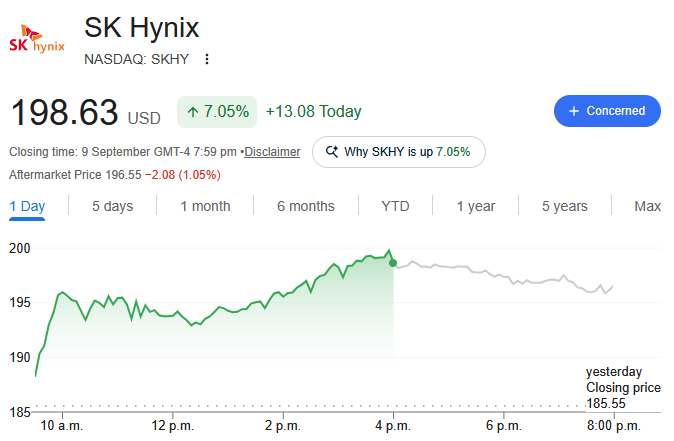Switch to the 1 month tab
Image resolution: width=674 pixels, height=441 pixels.
(205, 206)
